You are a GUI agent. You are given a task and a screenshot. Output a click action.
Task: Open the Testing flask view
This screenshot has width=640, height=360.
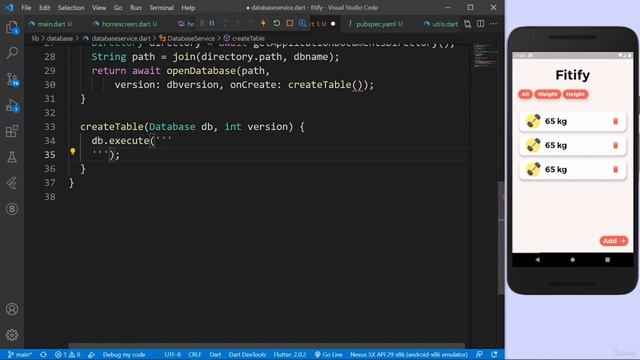tap(12, 157)
